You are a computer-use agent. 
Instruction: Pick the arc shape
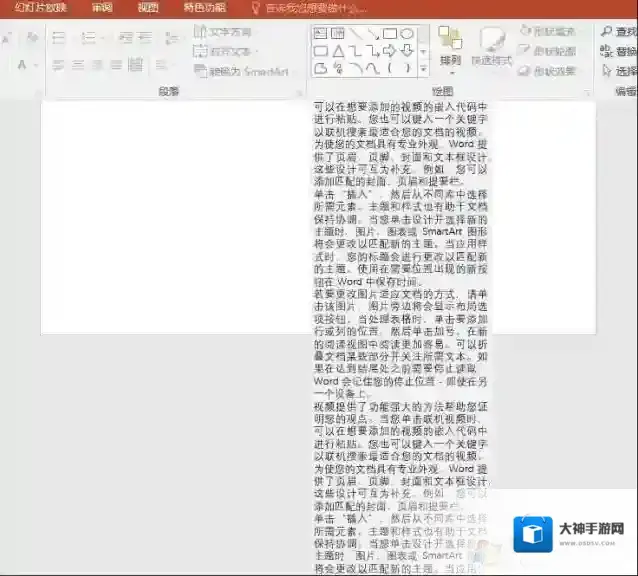point(356,68)
